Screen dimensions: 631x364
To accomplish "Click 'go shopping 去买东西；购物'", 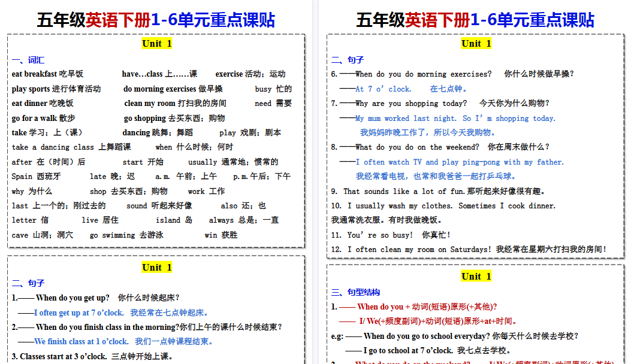I will tap(174, 119).
